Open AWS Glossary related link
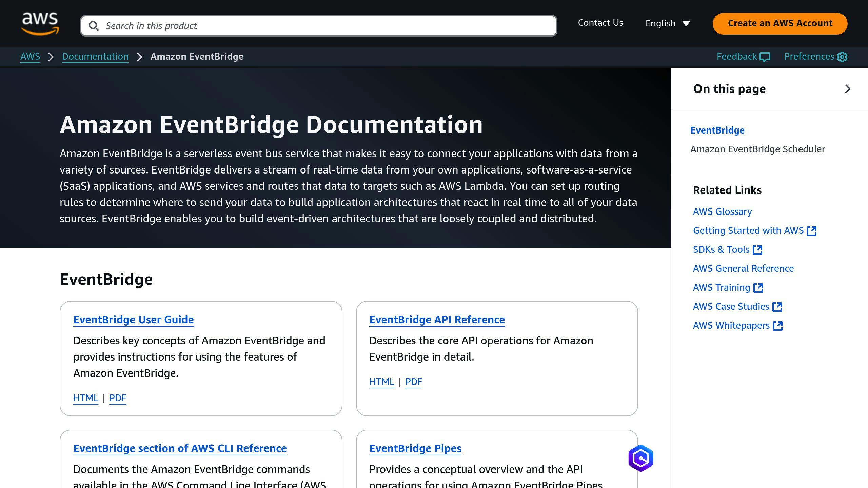 pyautogui.click(x=723, y=211)
